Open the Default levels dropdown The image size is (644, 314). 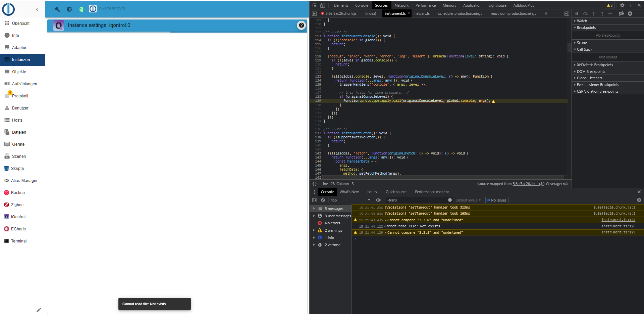pos(468,200)
